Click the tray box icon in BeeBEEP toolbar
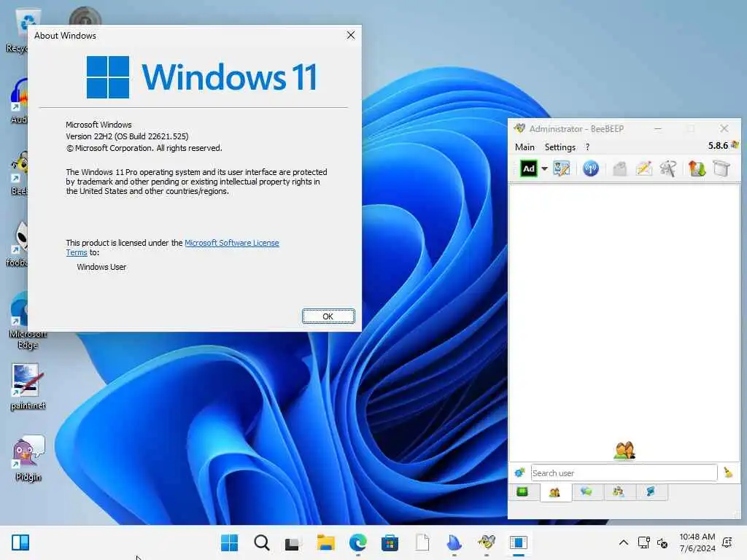 721,168
